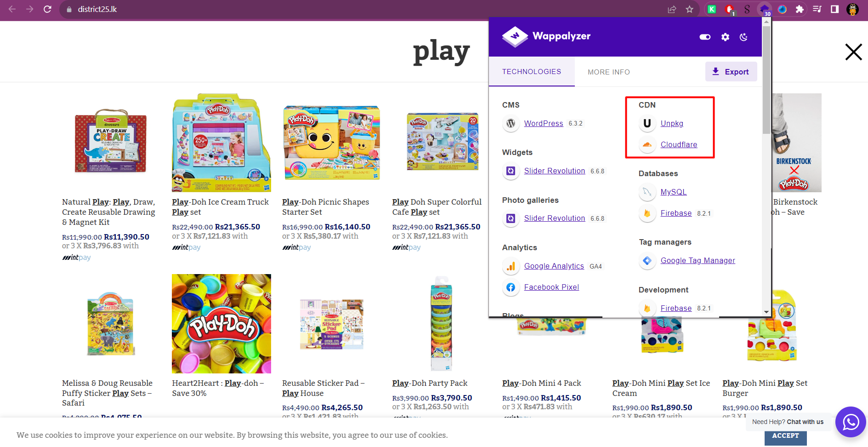Click the Google Analytics icon
868x447 pixels.
[x=511, y=266]
